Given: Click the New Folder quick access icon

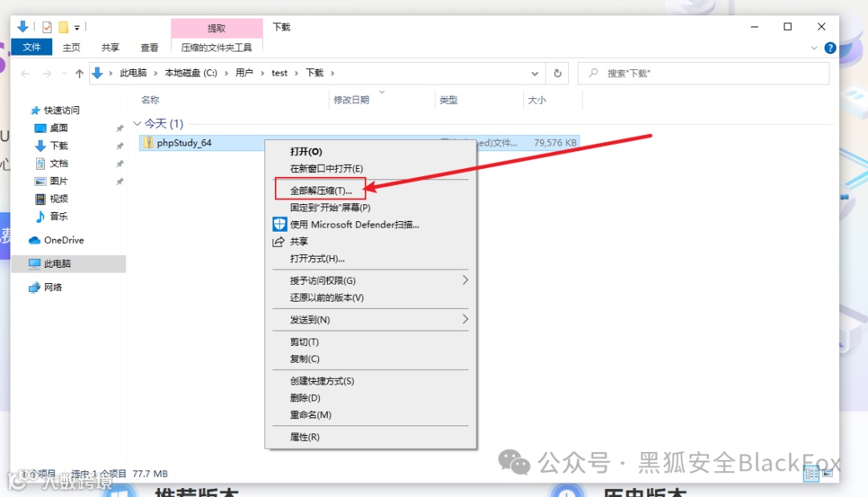Looking at the screenshot, I should [63, 27].
